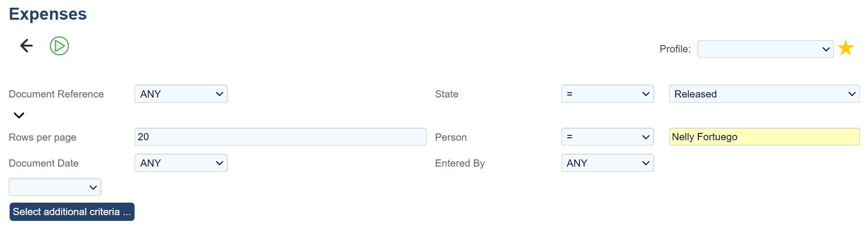Open the State operator dropdown
Screen dimensions: 868x230
tap(607, 94)
